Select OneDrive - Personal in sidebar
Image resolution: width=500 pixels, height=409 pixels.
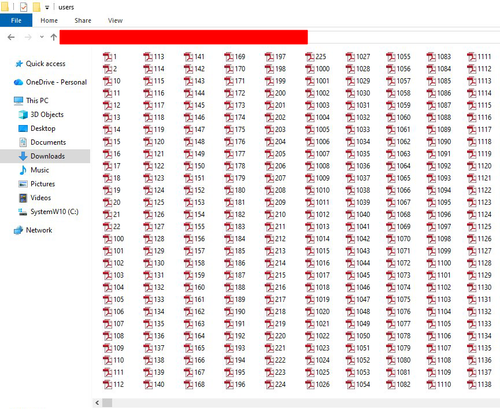[50, 82]
